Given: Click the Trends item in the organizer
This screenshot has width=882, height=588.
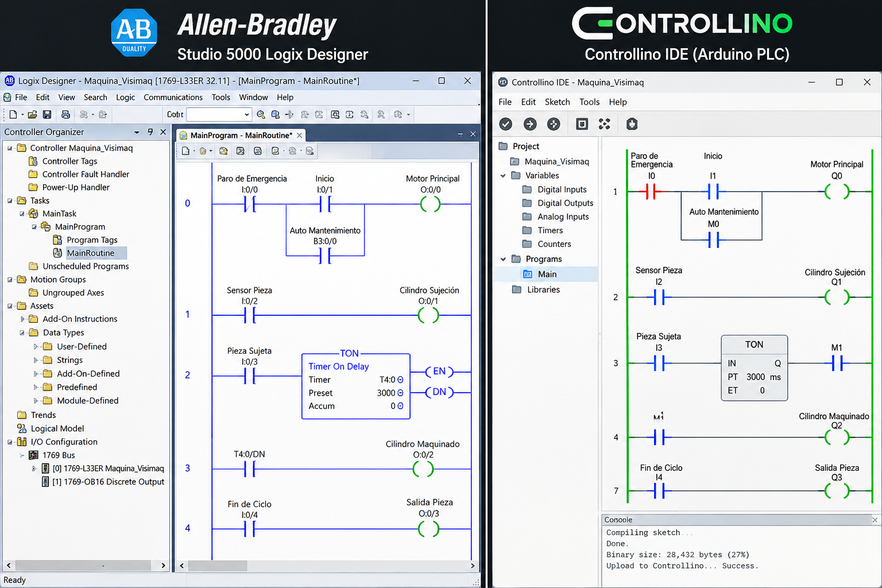Looking at the screenshot, I should [43, 415].
